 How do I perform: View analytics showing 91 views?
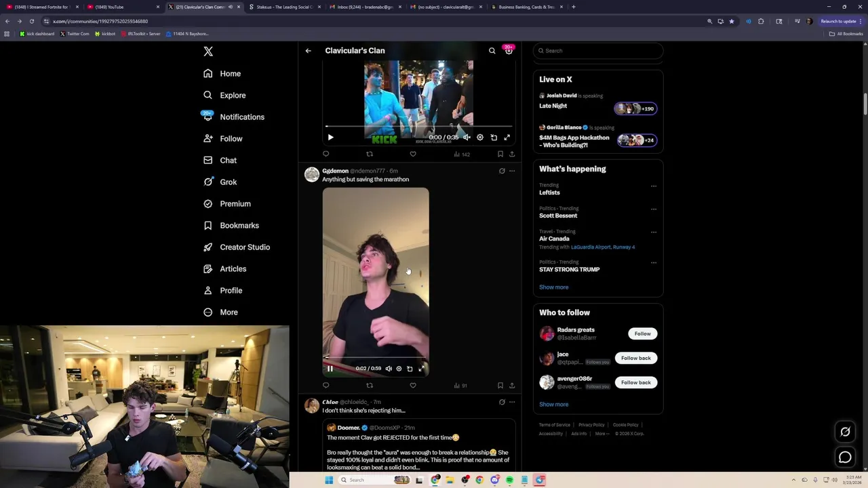(460, 386)
